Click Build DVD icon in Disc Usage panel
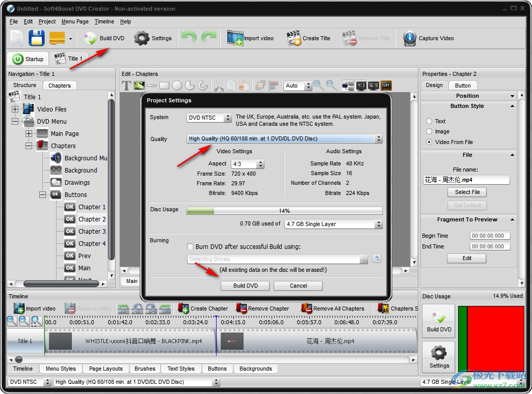Screen dimensions: 532x394 439,321
